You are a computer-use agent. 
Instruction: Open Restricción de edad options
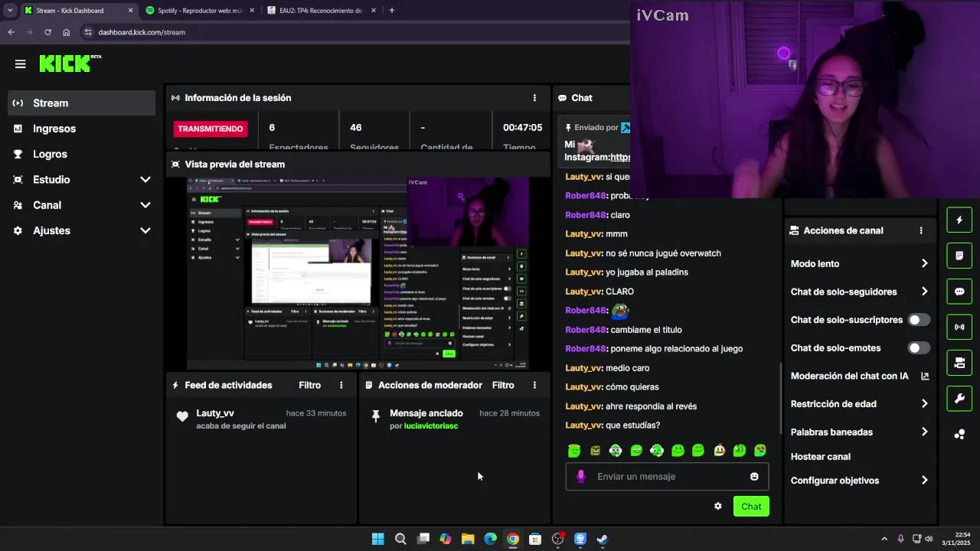pos(860,403)
